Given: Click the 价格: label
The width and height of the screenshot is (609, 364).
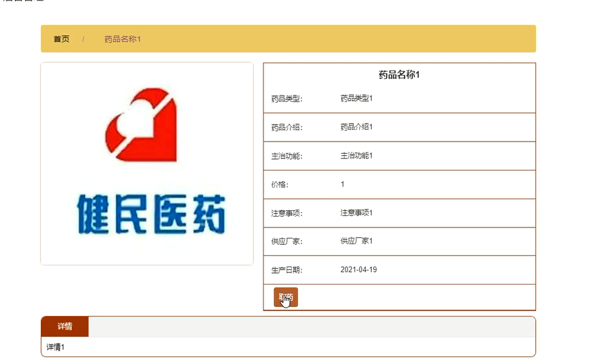Looking at the screenshot, I should [279, 185].
